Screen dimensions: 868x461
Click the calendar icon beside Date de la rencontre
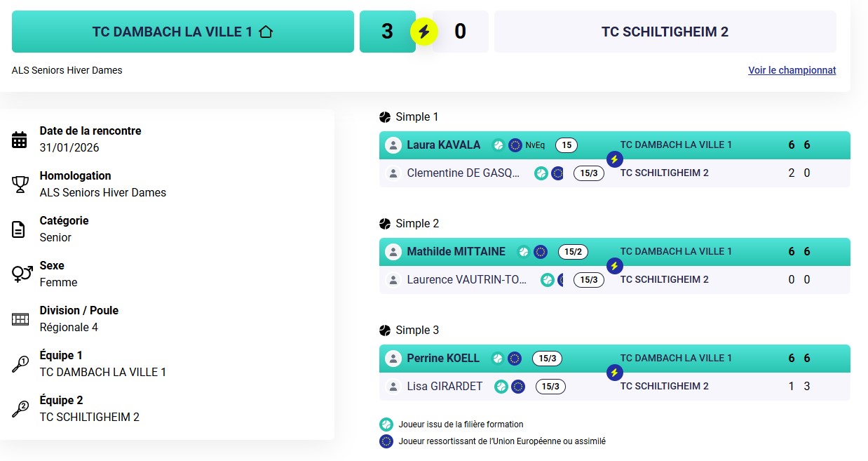[x=20, y=140]
